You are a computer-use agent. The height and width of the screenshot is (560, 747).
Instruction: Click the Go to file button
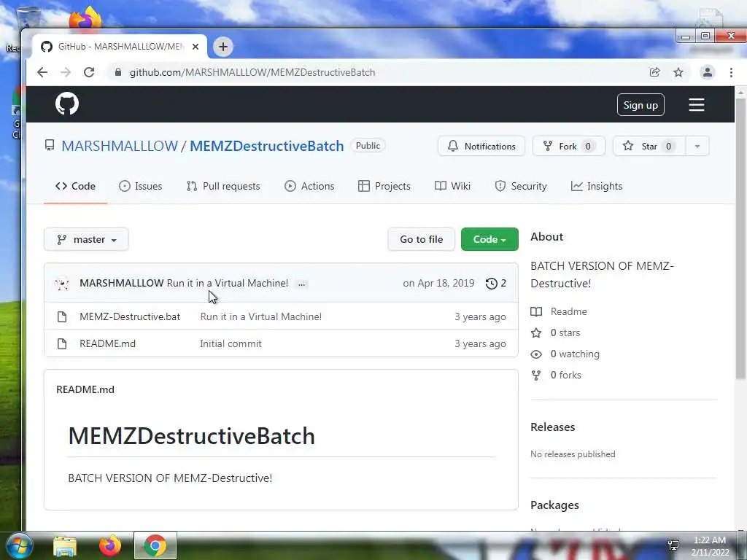421,239
